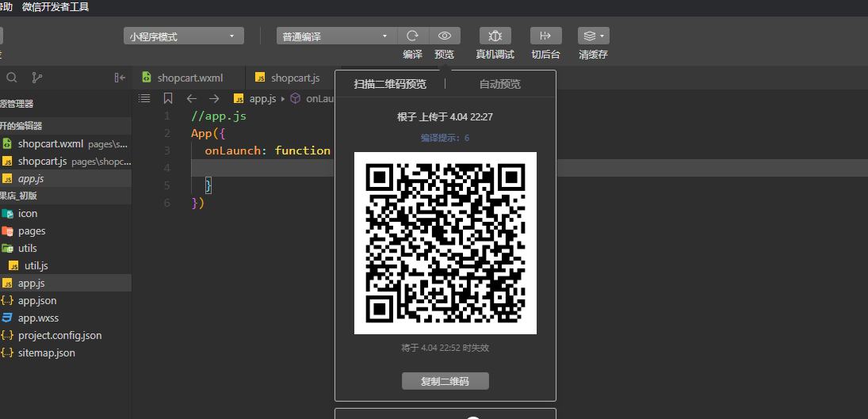868x419 pixels.
Task: Open project.config.json file
Action: 66,336
